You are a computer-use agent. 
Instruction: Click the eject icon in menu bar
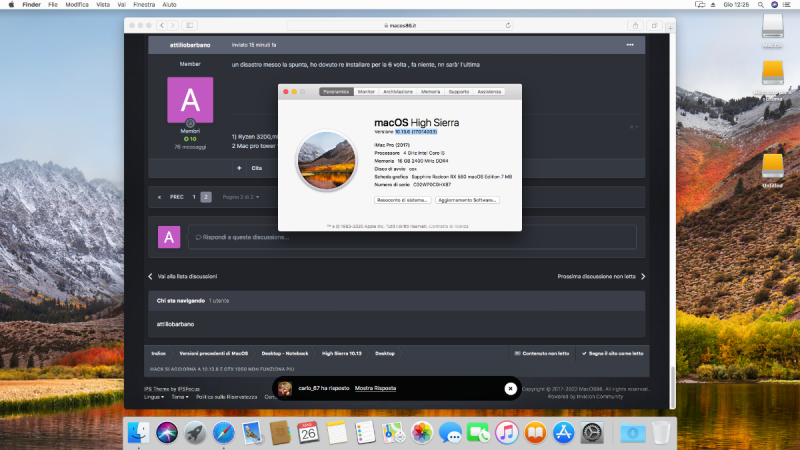(x=713, y=5)
